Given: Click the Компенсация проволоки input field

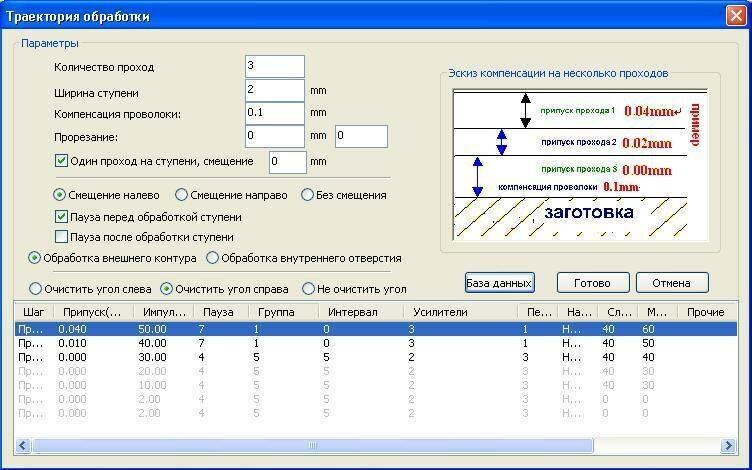Looking at the screenshot, I should [274, 113].
